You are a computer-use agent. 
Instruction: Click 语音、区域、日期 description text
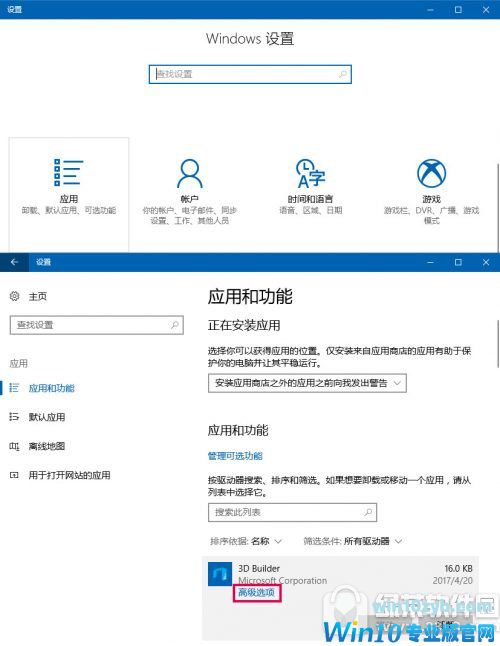point(310,211)
